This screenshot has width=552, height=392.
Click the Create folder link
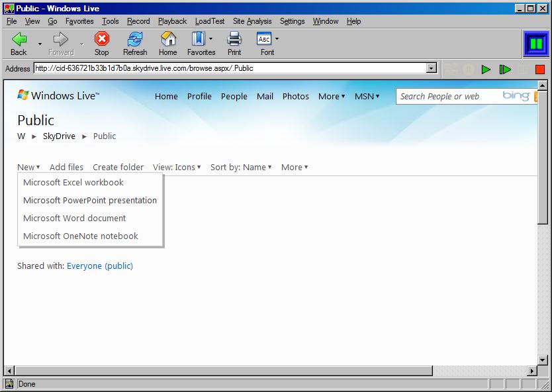[118, 168]
